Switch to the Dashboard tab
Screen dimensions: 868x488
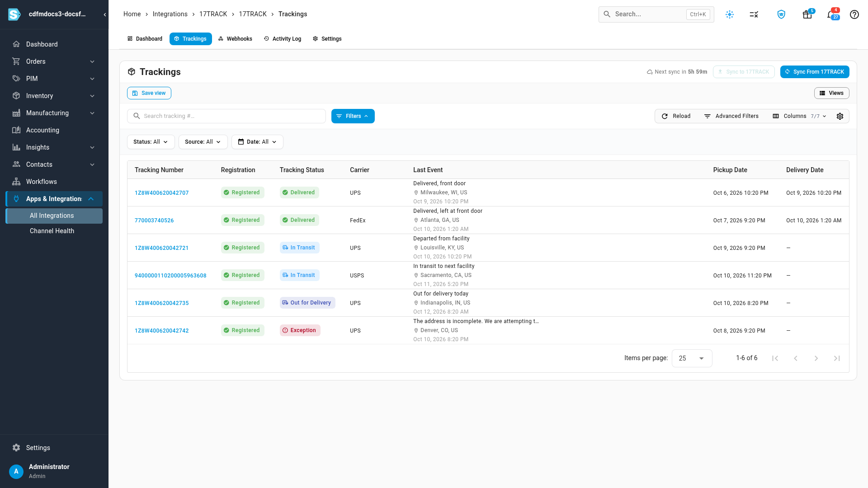click(x=145, y=39)
